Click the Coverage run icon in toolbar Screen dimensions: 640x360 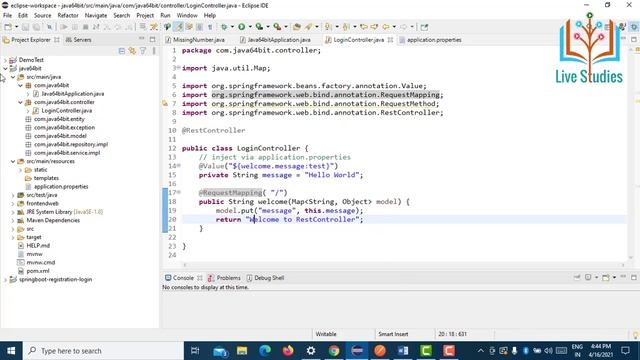259,27
